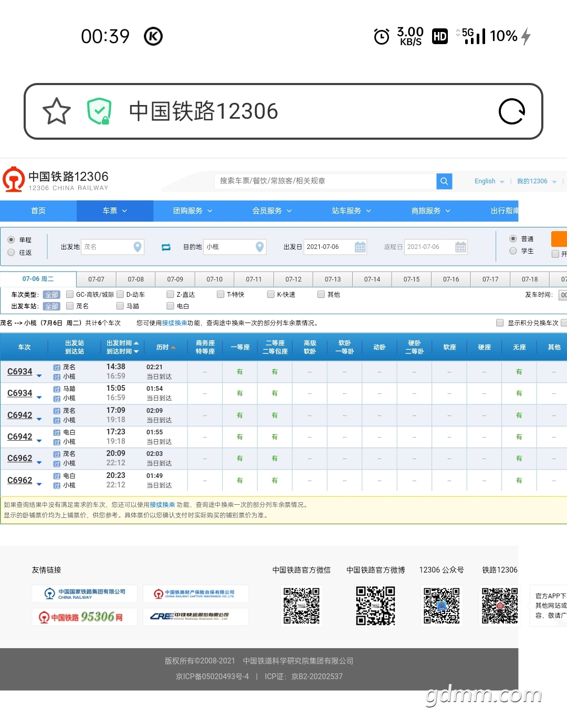Select date tab 07-18

click(x=530, y=279)
